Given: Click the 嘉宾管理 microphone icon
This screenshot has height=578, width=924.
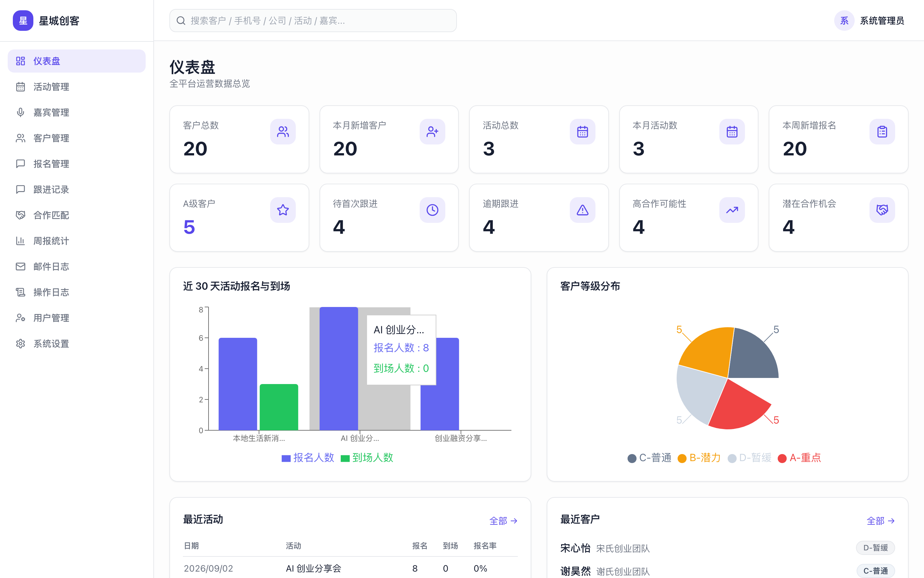Looking at the screenshot, I should [21, 112].
